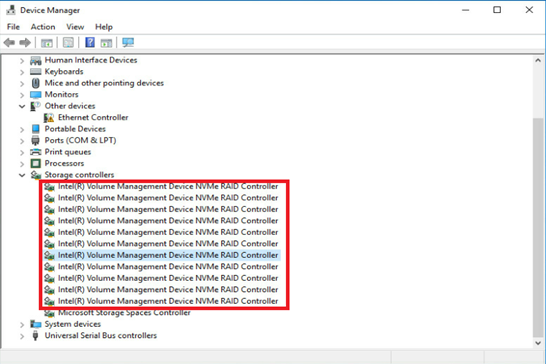This screenshot has width=546, height=364.
Task: Select the Ethernet Controller warning icon
Action: [x=49, y=118]
